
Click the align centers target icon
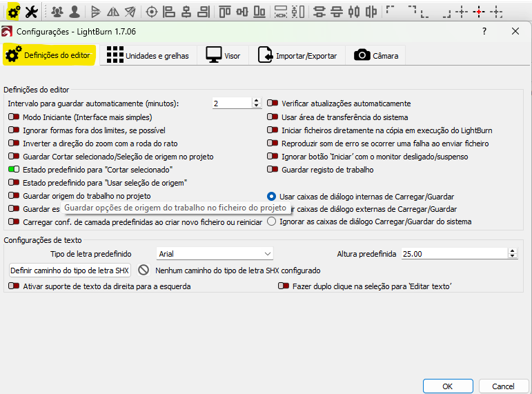(151, 11)
